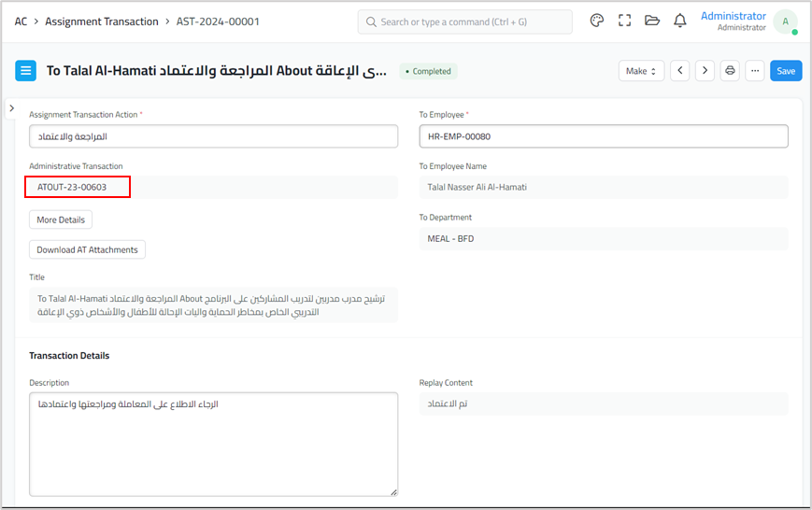This screenshot has width=812, height=510.
Task: Go to previous document arrow
Action: point(680,71)
